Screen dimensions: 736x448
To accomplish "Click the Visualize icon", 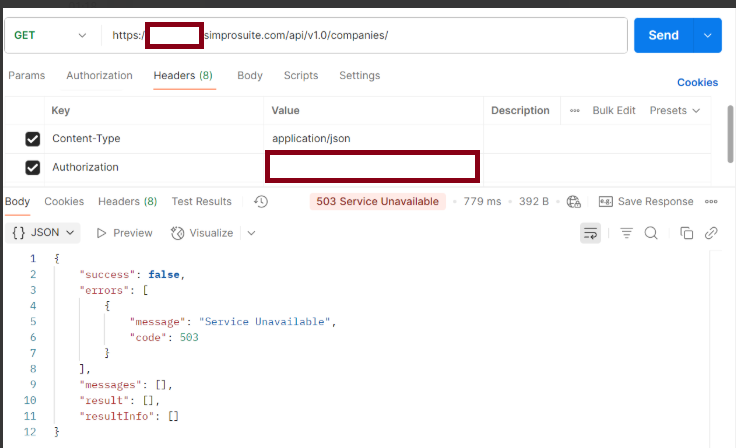I will tap(177, 233).
